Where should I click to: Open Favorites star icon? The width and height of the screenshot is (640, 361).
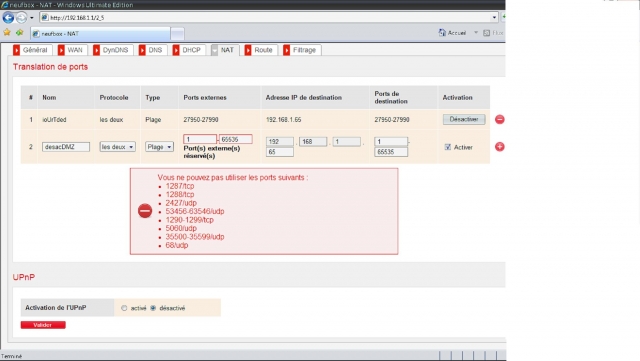coord(7,33)
